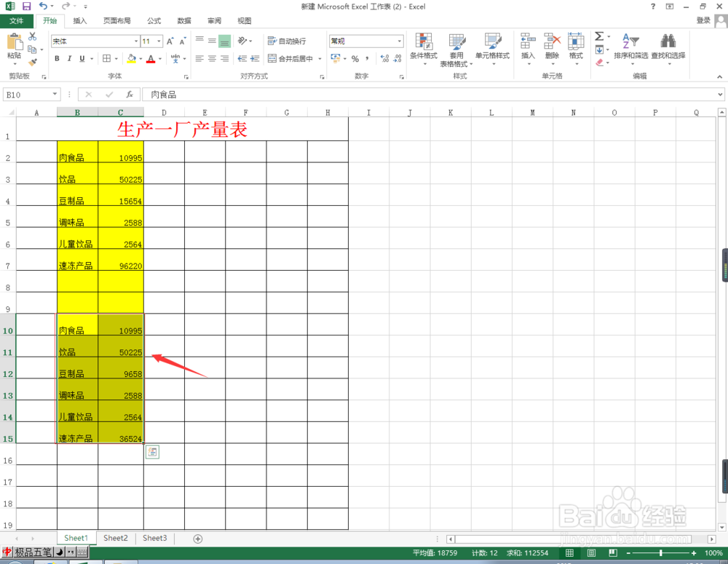This screenshot has height=564, width=728.
Task: Expand the Name Box dropdown arrow
Action: click(55, 94)
